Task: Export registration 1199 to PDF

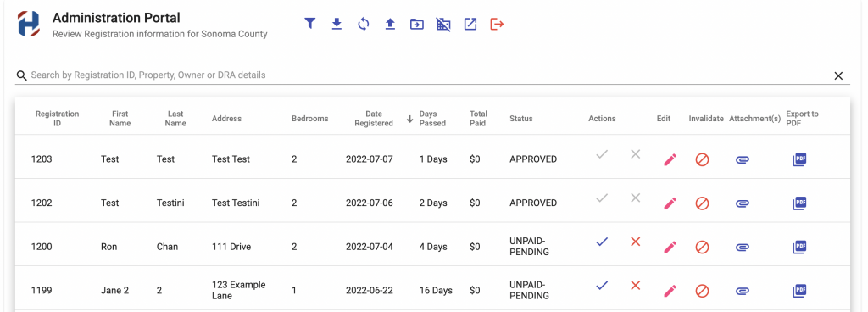Action: tap(799, 291)
